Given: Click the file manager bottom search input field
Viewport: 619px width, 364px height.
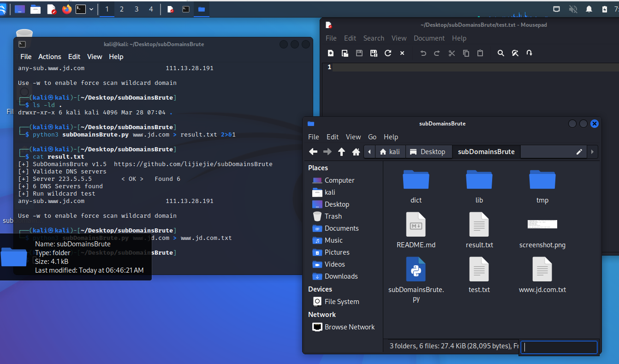Looking at the screenshot, I should click(x=559, y=347).
